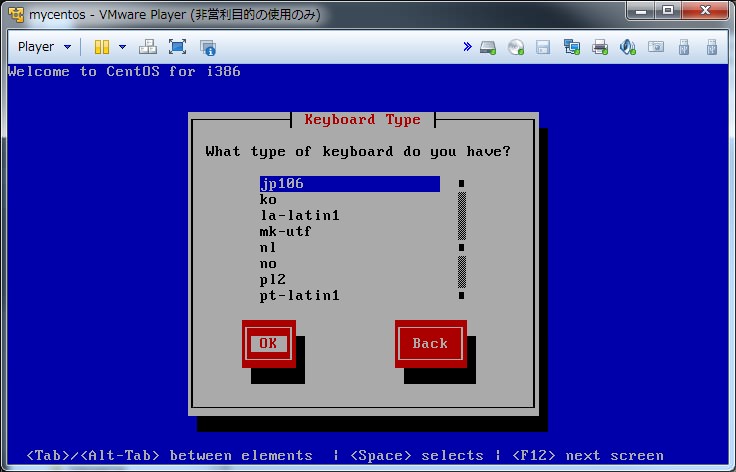Click the floppy drive icon

(x=543, y=47)
